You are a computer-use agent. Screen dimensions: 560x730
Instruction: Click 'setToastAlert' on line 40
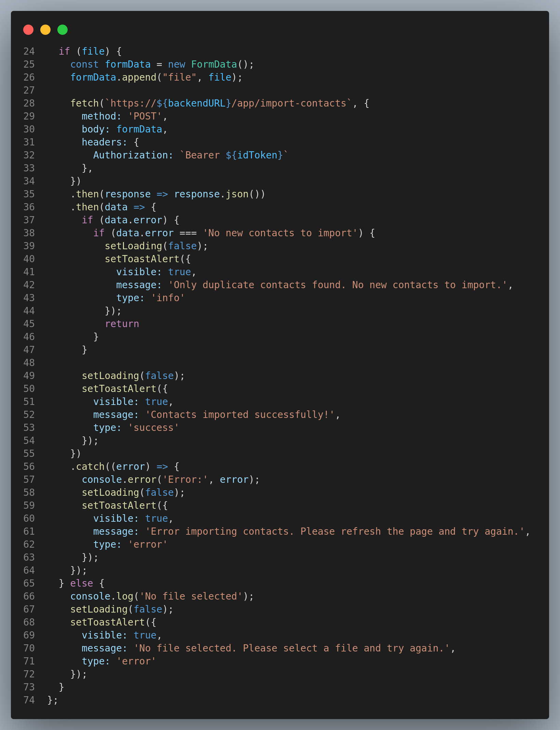pyautogui.click(x=142, y=259)
